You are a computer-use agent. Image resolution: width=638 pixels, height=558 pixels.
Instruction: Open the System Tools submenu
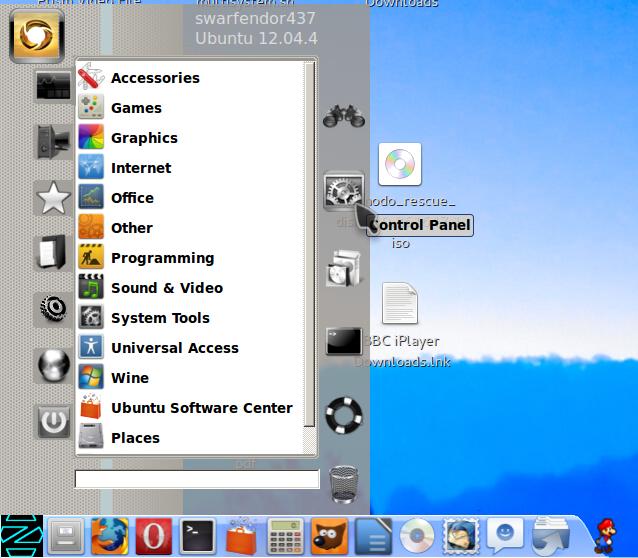pyautogui.click(x=160, y=318)
